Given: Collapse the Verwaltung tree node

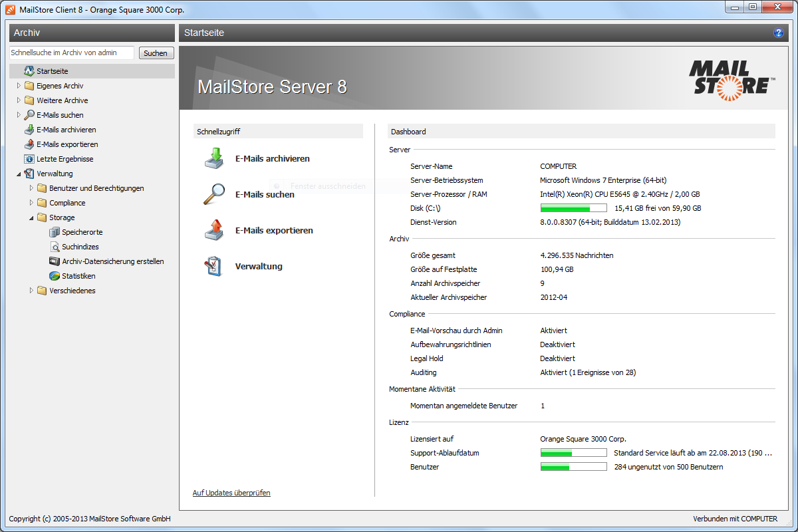Looking at the screenshot, I should [19, 174].
